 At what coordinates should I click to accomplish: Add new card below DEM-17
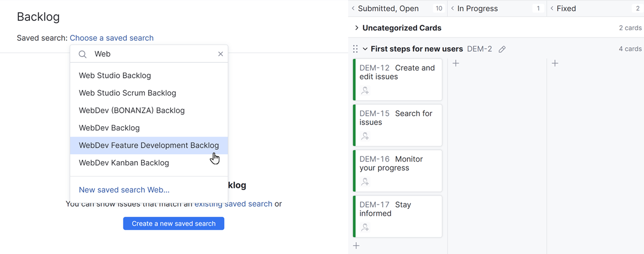coord(356,246)
